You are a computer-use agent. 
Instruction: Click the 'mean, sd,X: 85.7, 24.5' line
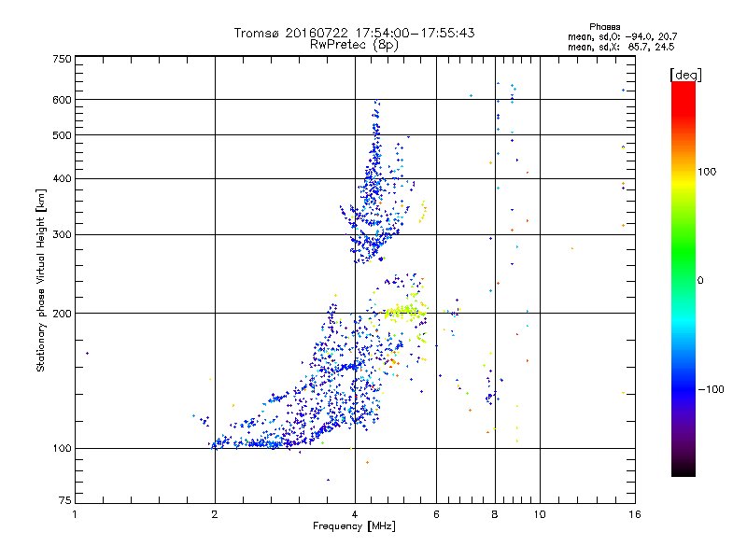(x=621, y=47)
